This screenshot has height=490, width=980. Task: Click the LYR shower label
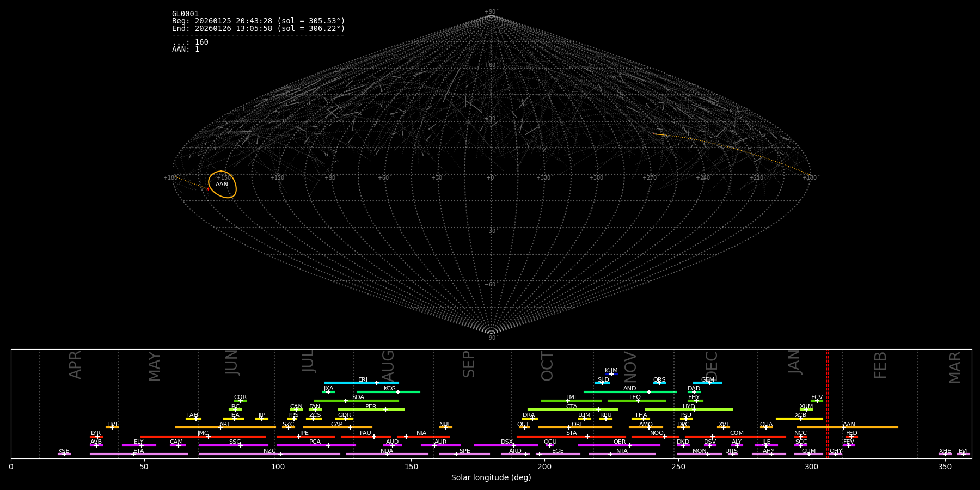[x=96, y=433]
